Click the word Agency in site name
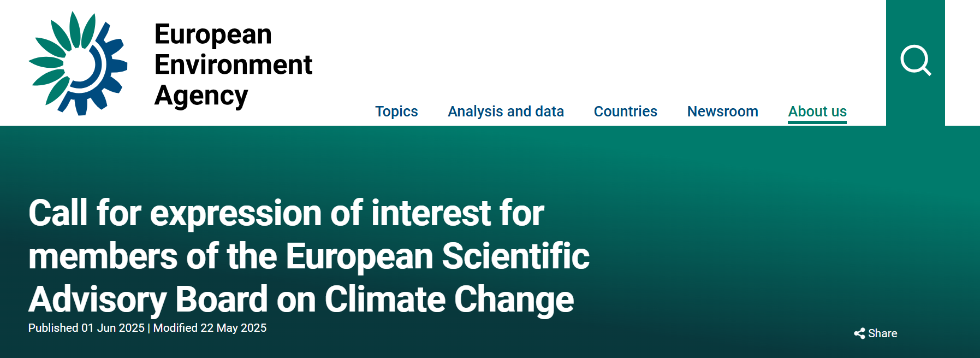The height and width of the screenshot is (358, 980). (201, 96)
